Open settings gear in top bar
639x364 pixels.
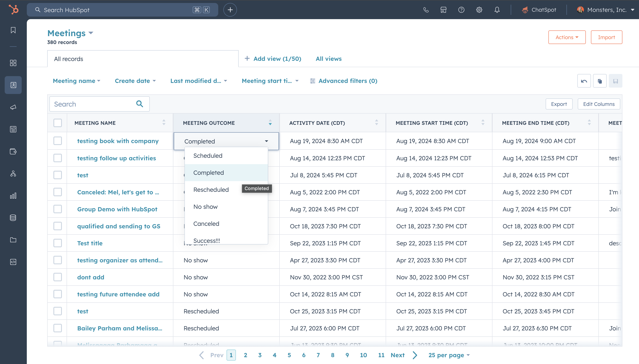479,10
